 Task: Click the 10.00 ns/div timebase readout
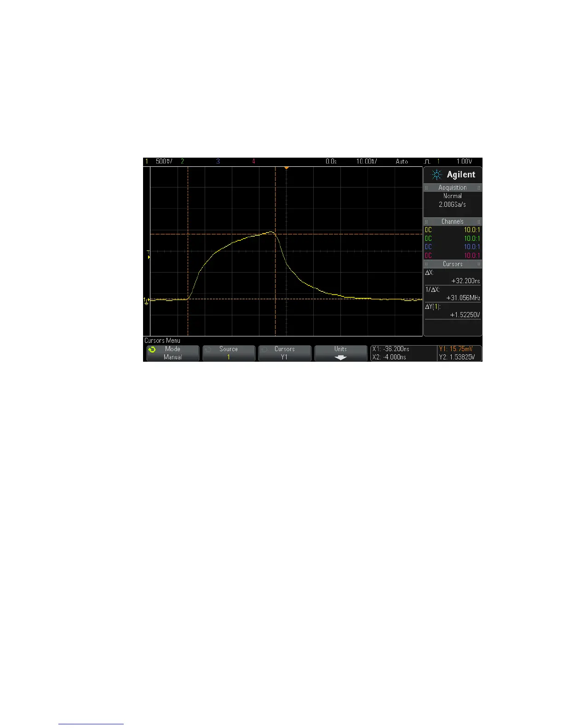[367, 161]
